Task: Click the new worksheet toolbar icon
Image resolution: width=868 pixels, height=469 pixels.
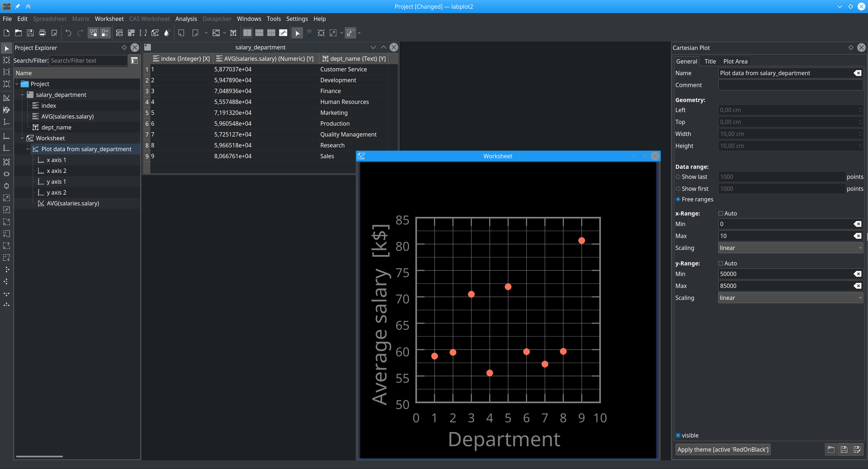Action: [155, 33]
